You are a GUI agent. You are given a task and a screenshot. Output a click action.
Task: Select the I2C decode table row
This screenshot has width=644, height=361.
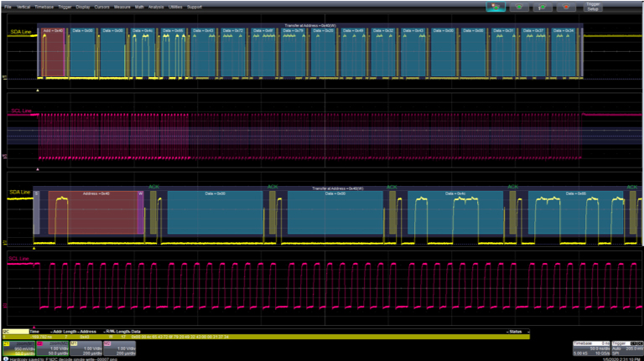(252, 337)
